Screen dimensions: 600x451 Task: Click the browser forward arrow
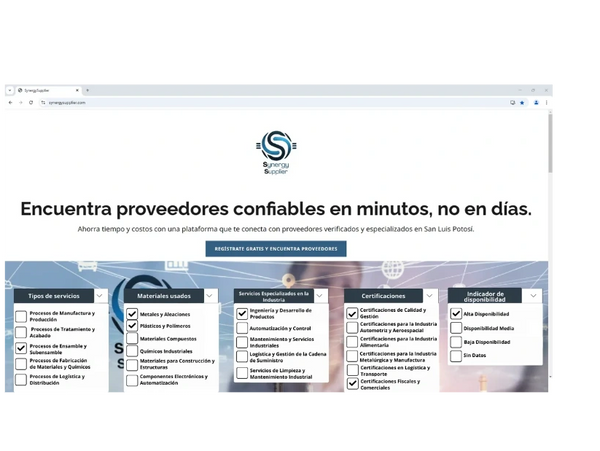point(21,103)
